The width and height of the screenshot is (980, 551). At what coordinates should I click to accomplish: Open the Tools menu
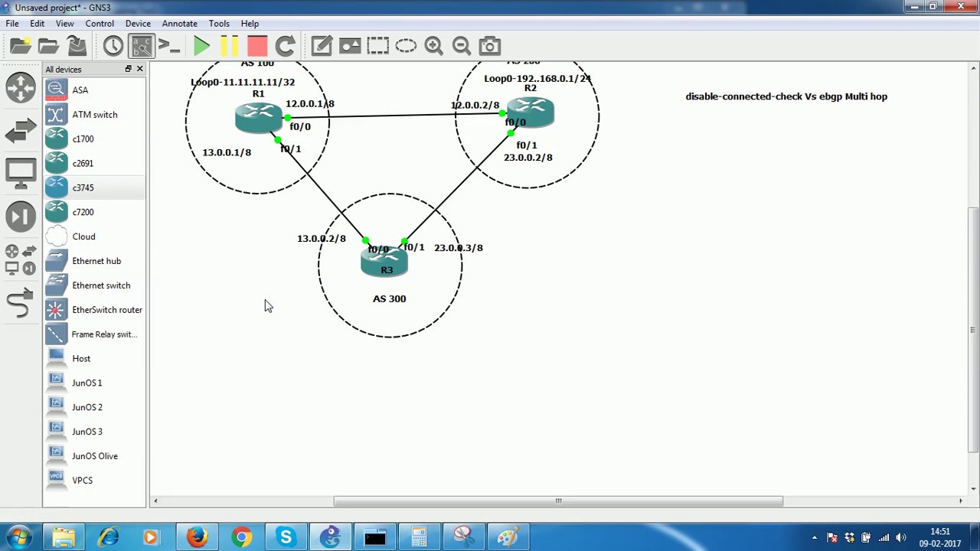click(219, 23)
